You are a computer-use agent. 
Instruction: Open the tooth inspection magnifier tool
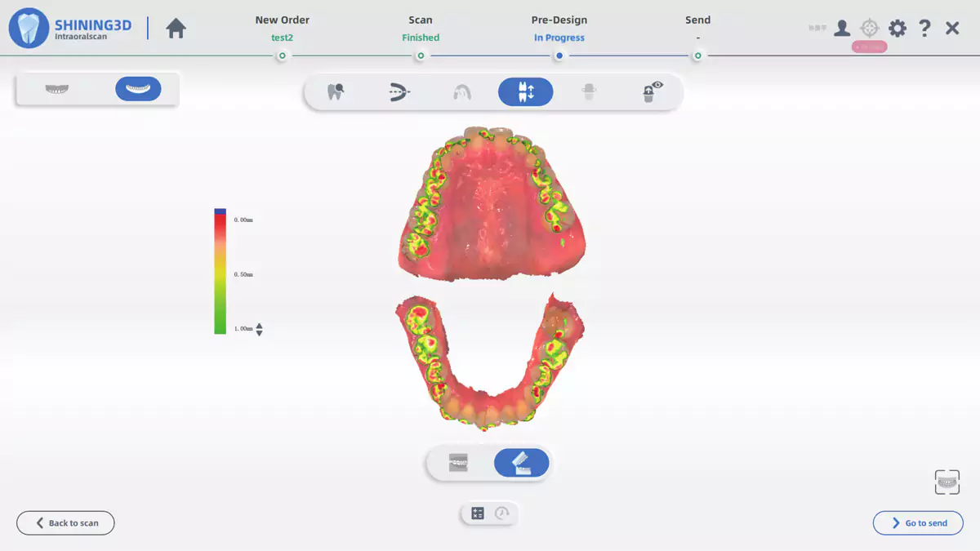point(335,92)
